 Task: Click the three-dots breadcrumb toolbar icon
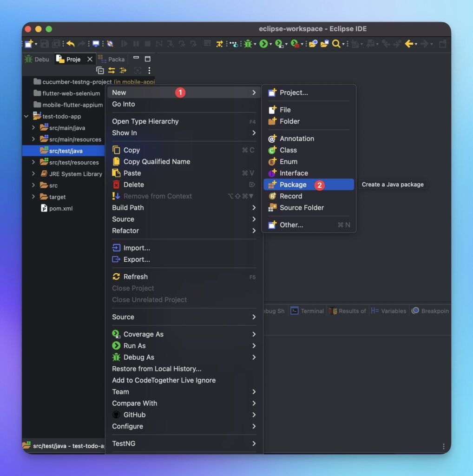click(x=233, y=44)
